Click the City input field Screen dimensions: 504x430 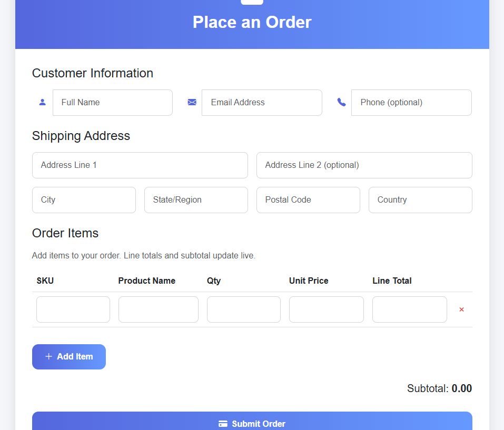84,200
